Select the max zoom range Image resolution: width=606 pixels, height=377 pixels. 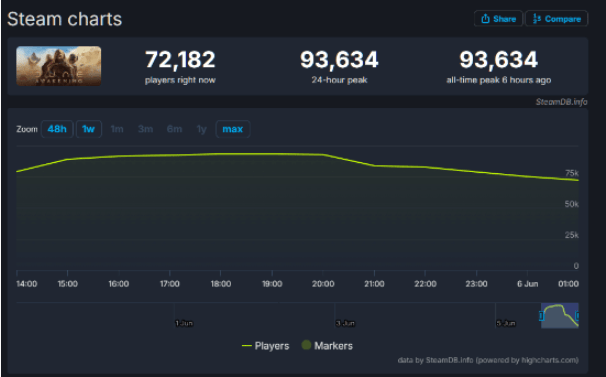click(x=233, y=129)
